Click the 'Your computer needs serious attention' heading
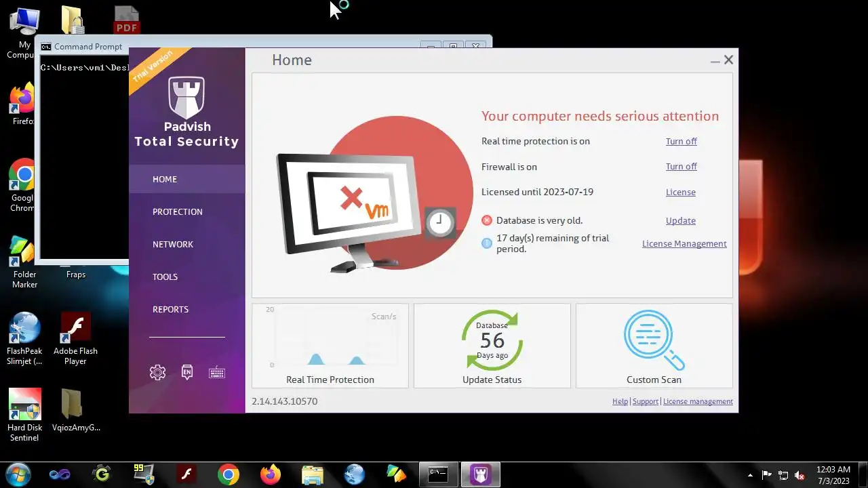 600,116
